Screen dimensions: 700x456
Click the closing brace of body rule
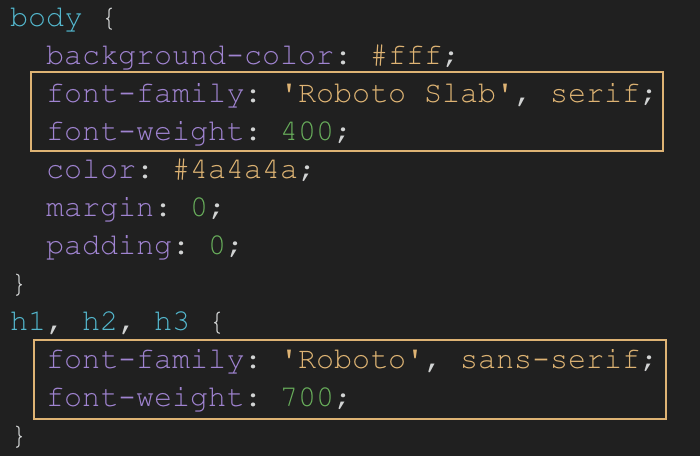point(16,284)
